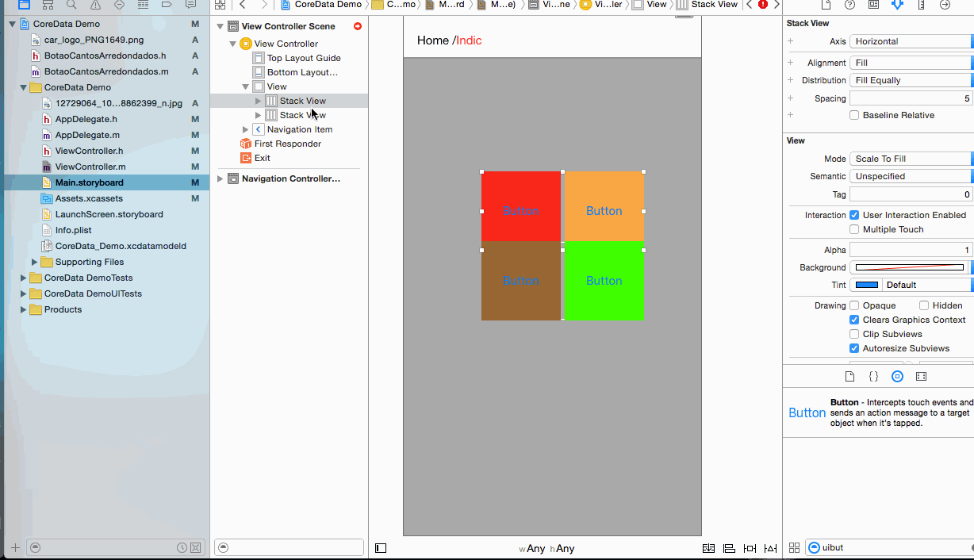Viewport: 974px width, 560px height.
Task: Open Resolve Auto Layout Issues menu
Action: pyautogui.click(x=770, y=548)
